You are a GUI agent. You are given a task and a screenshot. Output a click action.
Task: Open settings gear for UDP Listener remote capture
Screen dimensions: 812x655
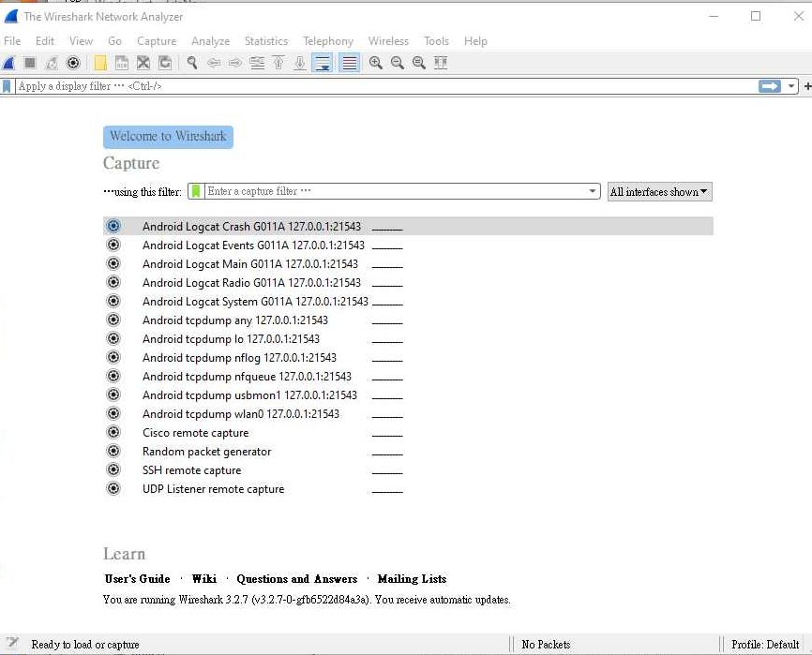113,488
